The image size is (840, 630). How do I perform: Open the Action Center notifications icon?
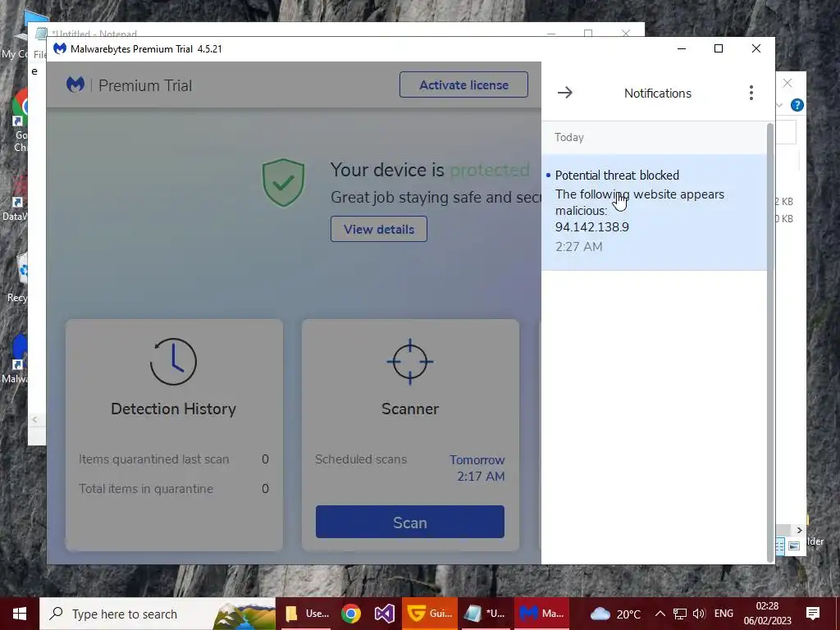813,614
